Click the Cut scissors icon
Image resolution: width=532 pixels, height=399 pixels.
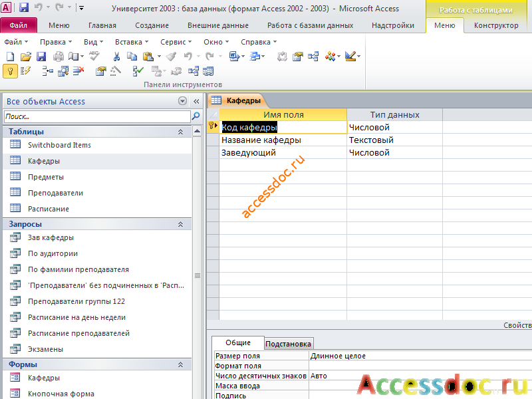pyautogui.click(x=117, y=57)
